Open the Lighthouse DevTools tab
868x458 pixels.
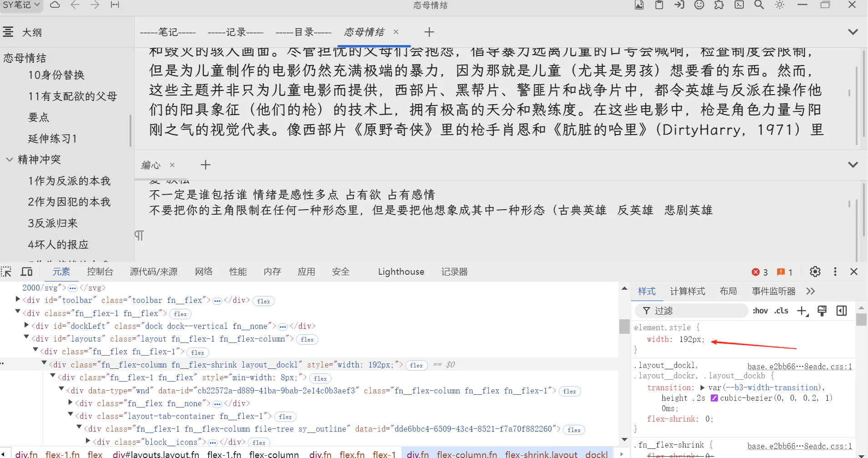click(x=401, y=272)
